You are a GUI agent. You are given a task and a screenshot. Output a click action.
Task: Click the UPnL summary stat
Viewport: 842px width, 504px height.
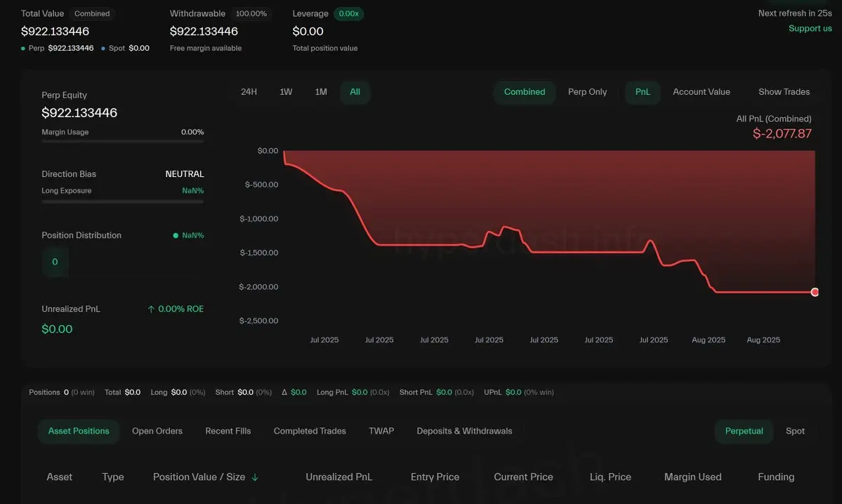[519, 392]
